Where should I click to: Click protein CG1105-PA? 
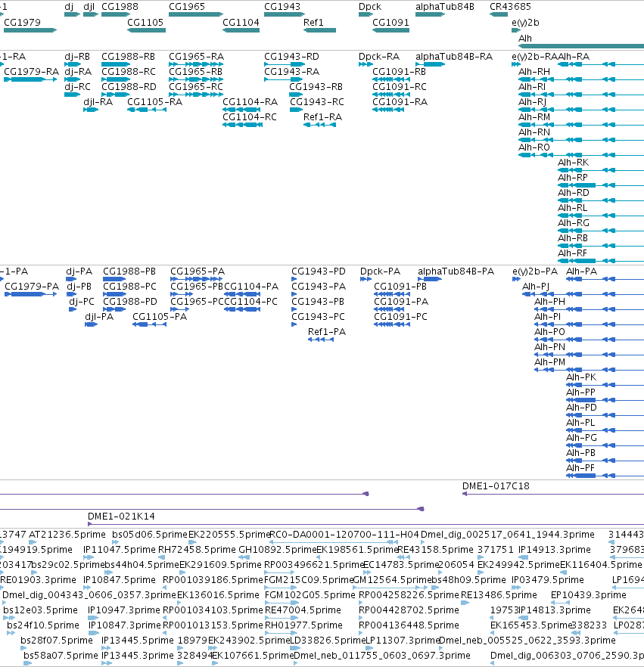pyautogui.click(x=149, y=324)
